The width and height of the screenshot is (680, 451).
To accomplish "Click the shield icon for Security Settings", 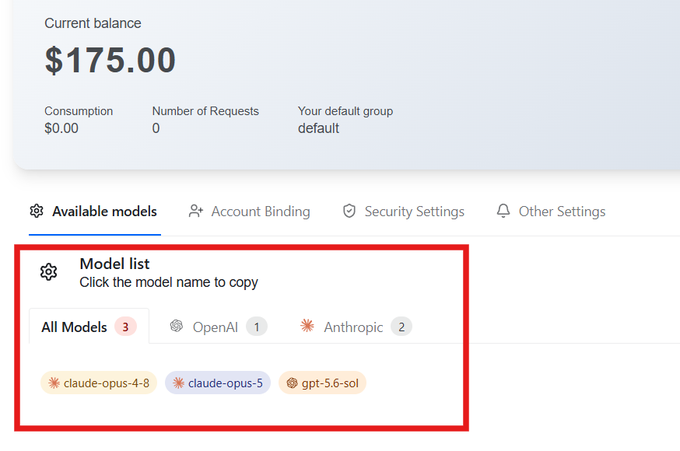I will [x=349, y=211].
